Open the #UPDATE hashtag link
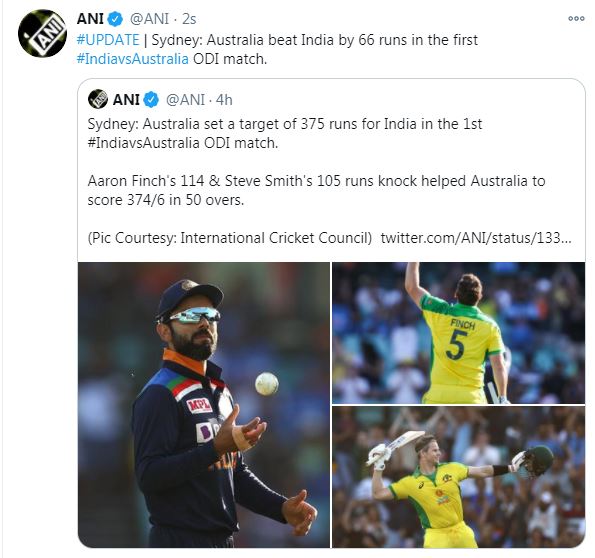595x558 pixels. pyautogui.click(x=108, y=40)
